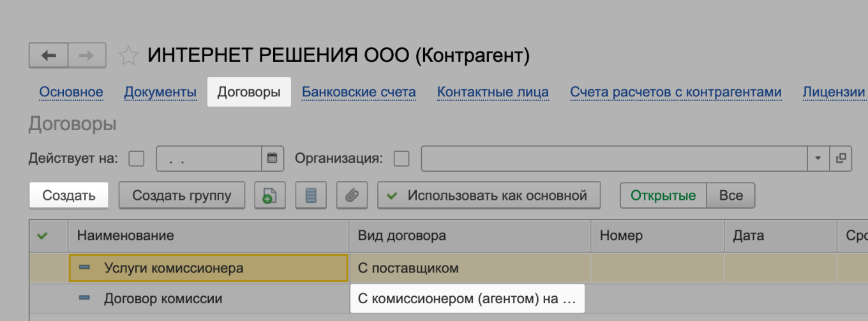Viewport: 868px width, 321px height.
Task: Go forward with the right arrow button
Action: 87,56
